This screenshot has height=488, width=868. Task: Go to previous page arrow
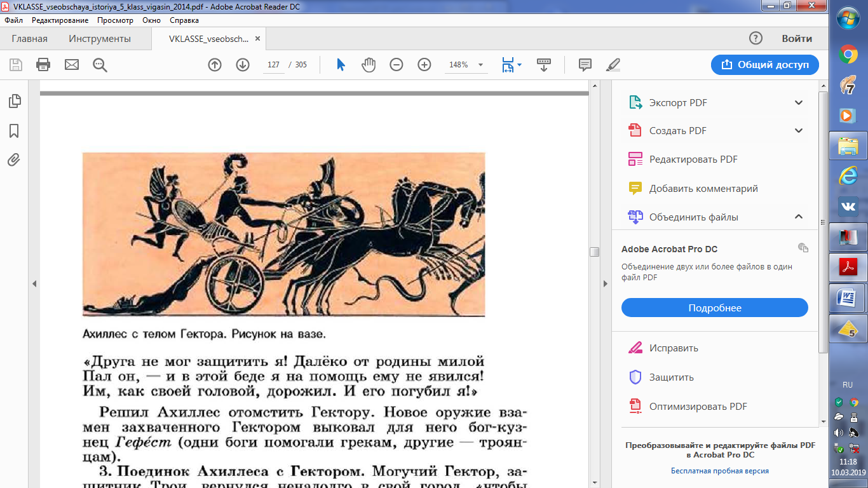[x=215, y=64]
